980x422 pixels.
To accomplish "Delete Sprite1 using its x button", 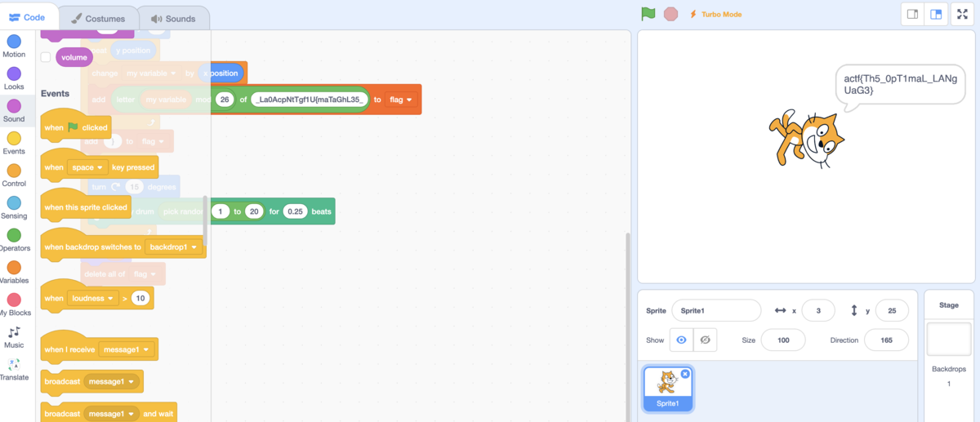I will [685, 374].
